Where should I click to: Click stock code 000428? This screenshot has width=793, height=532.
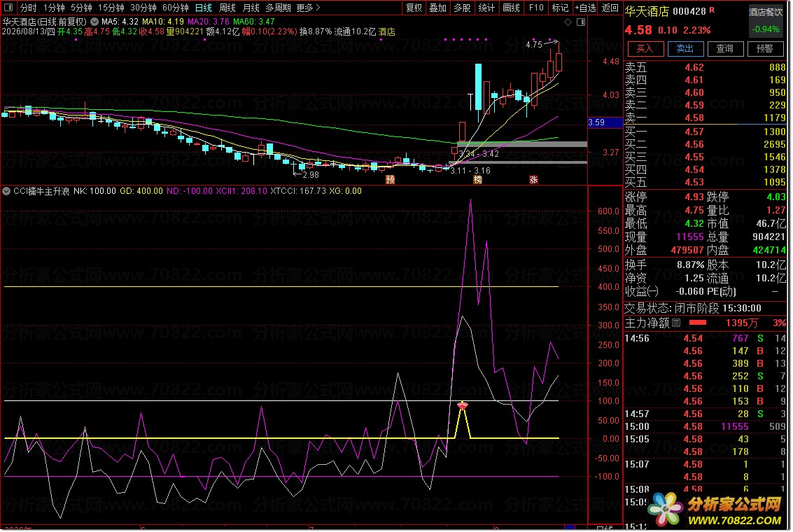(x=689, y=11)
